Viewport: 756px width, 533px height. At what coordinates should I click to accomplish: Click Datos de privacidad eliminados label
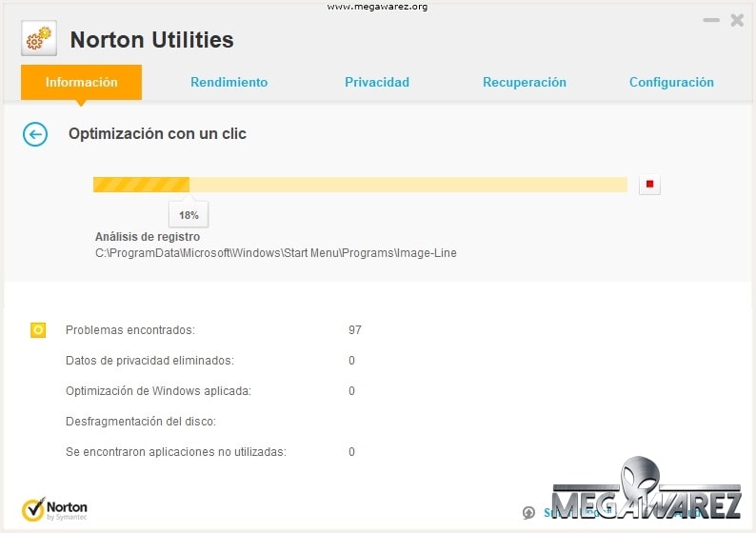149,361
